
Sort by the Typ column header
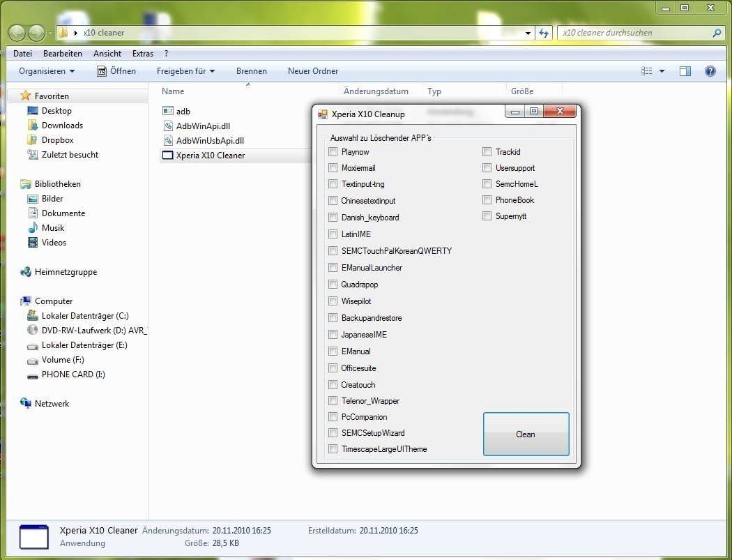tap(464, 91)
